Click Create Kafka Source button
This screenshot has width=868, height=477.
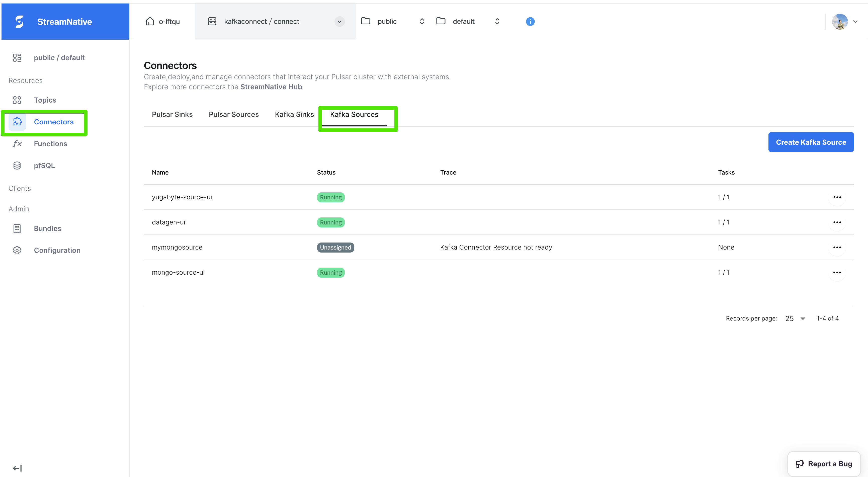[811, 142]
